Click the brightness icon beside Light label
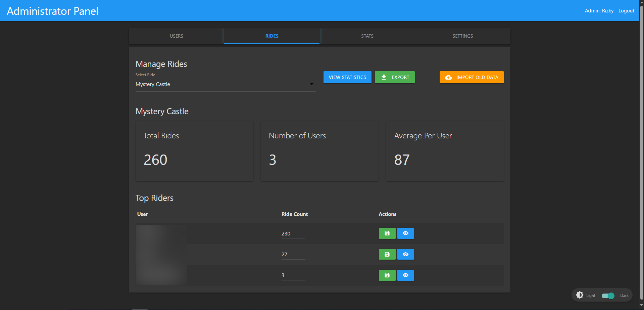This screenshot has width=644, height=310. tap(580, 295)
